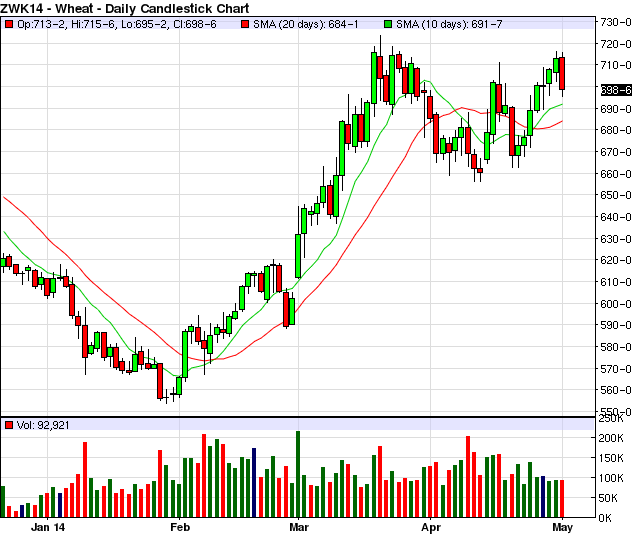Click the Mar date axis label
The image size is (640, 536).
point(299,527)
